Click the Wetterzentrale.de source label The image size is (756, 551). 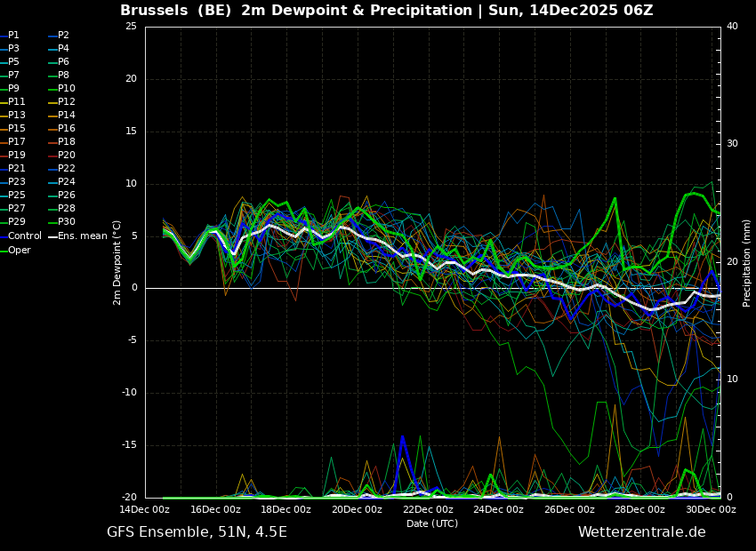pos(642,532)
